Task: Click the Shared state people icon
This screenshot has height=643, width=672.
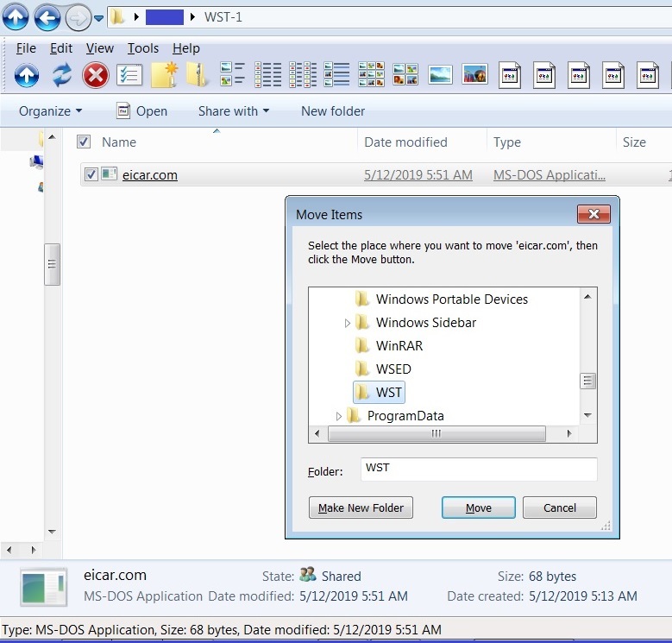Action: 308,575
